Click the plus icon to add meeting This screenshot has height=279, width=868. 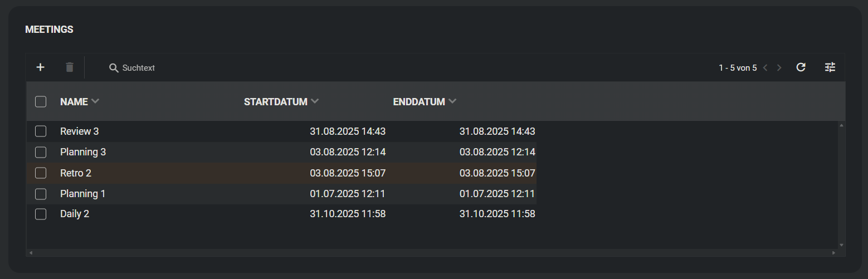pos(40,67)
